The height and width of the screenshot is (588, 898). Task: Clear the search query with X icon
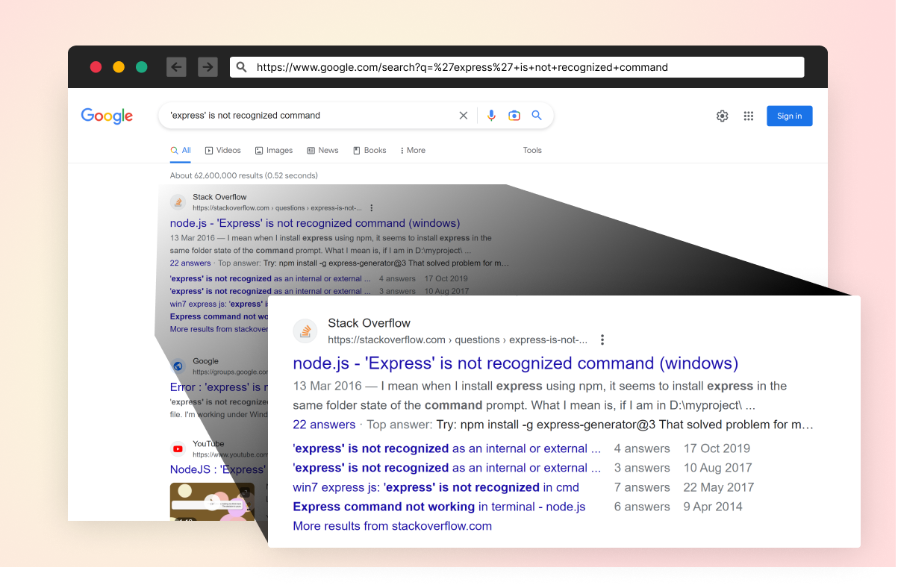[x=464, y=116]
